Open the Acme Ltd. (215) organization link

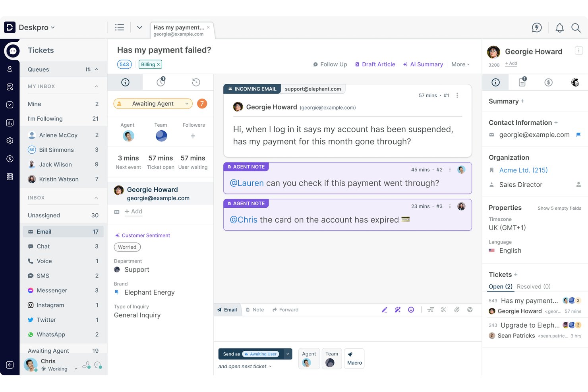pos(523,170)
